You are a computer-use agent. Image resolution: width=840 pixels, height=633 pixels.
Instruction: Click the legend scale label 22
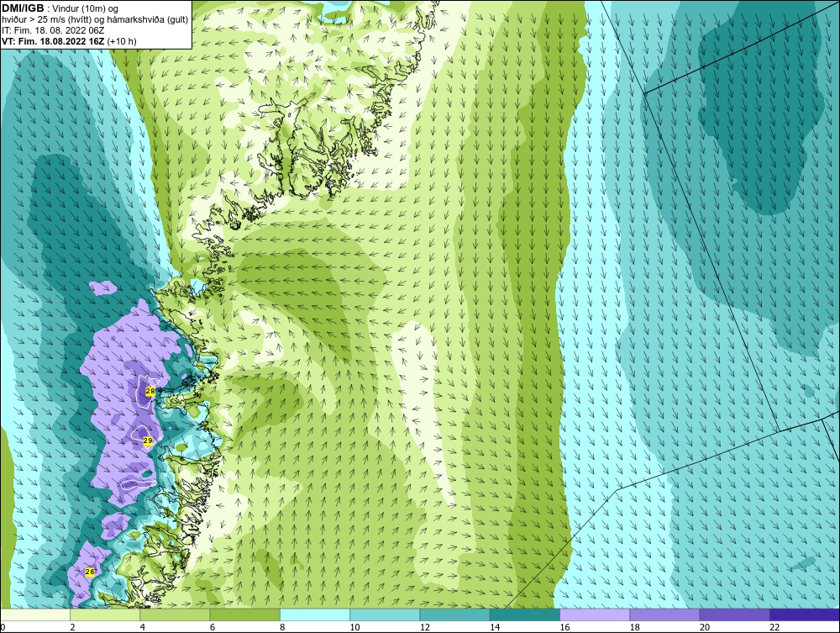774,627
